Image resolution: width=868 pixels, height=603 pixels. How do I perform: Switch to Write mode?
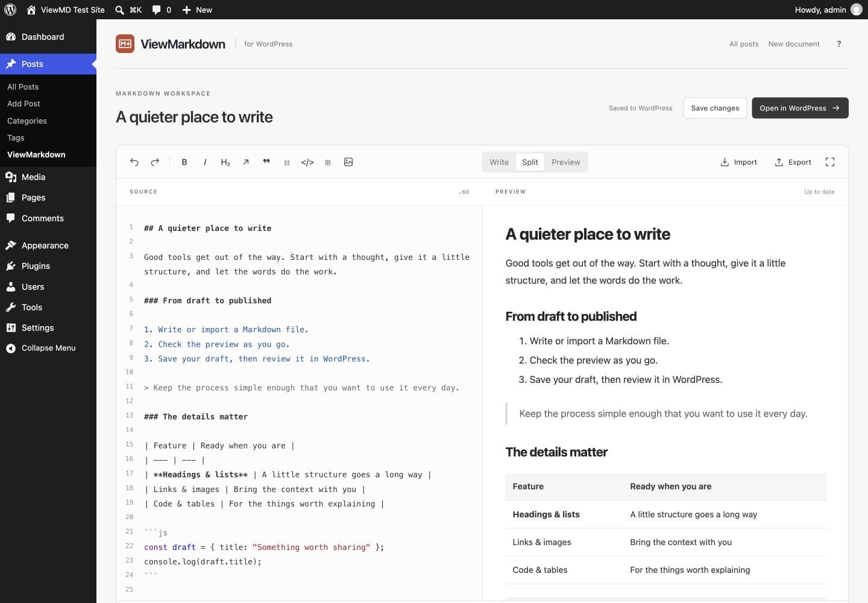click(499, 162)
